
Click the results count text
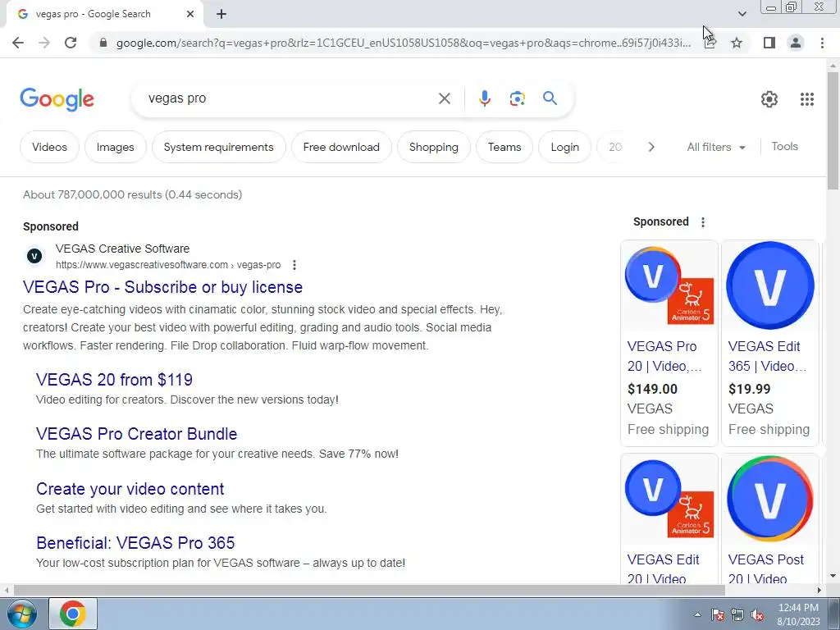click(x=132, y=194)
